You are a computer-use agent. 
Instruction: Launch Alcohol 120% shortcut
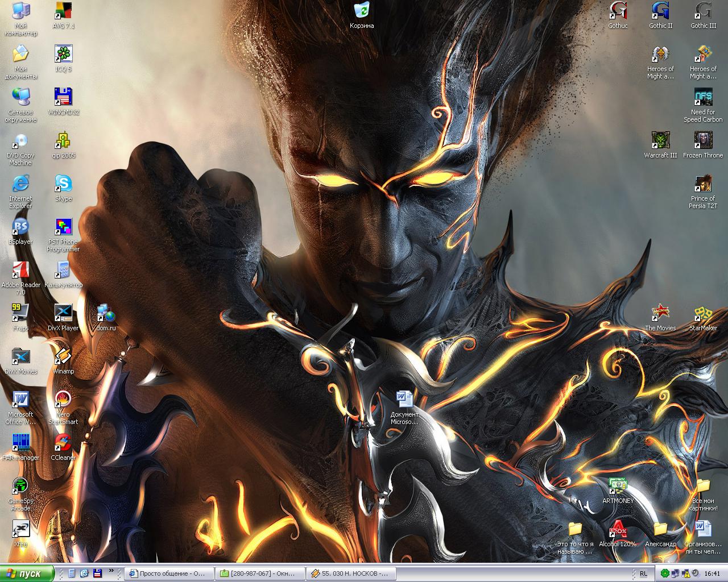[618, 534]
